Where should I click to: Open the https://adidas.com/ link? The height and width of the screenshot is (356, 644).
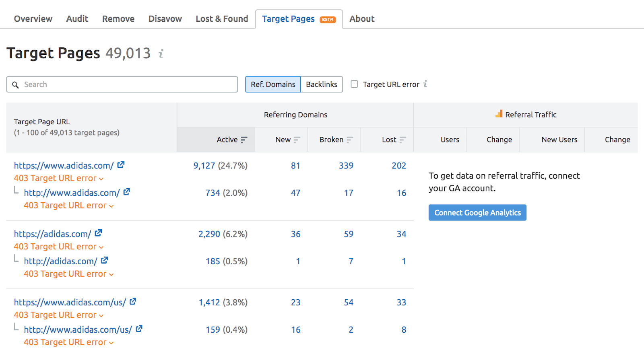click(x=52, y=234)
